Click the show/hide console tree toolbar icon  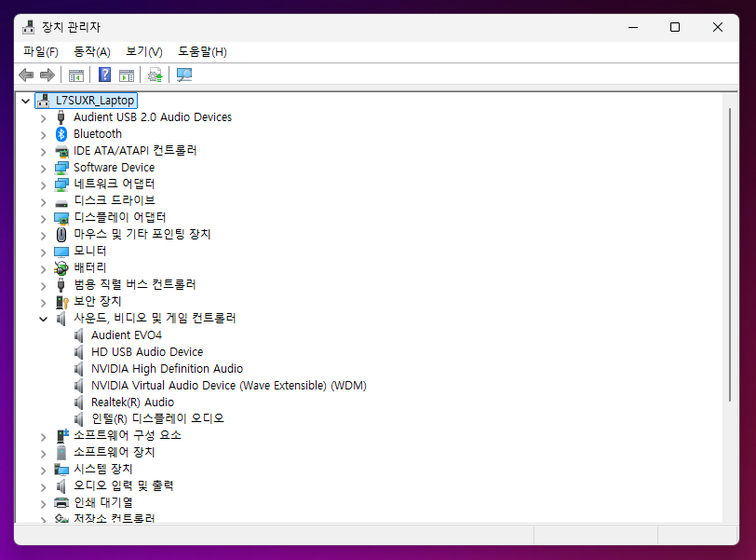(x=76, y=75)
